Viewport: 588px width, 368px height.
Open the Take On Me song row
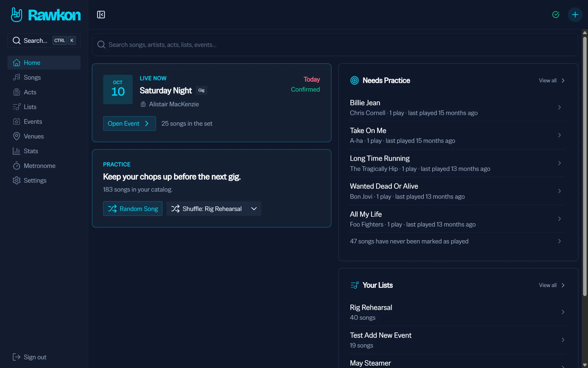coord(457,135)
